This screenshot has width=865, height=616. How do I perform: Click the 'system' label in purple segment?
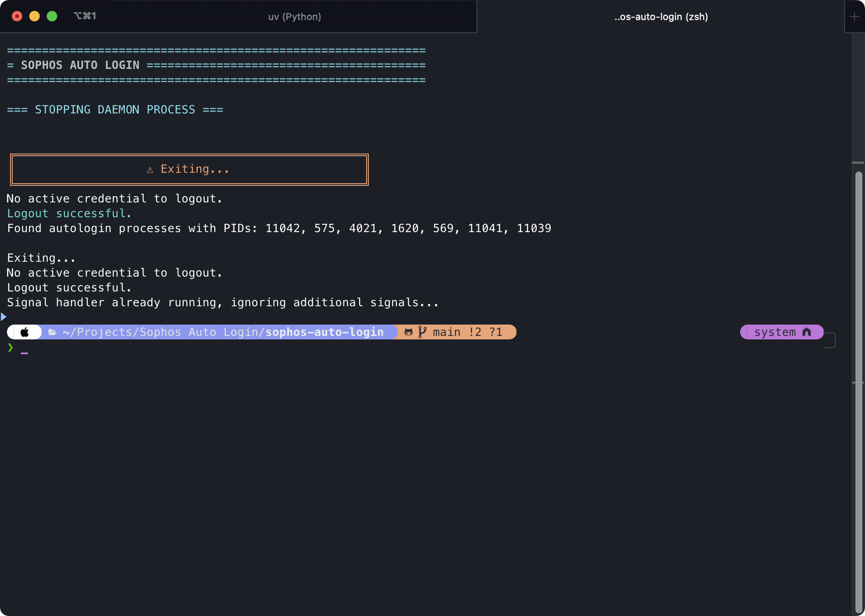pyautogui.click(x=775, y=332)
